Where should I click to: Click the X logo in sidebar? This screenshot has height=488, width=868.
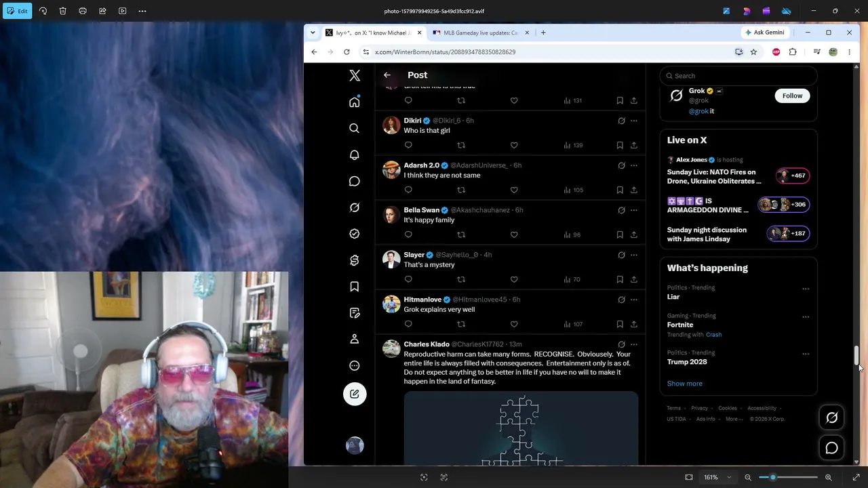pos(355,75)
